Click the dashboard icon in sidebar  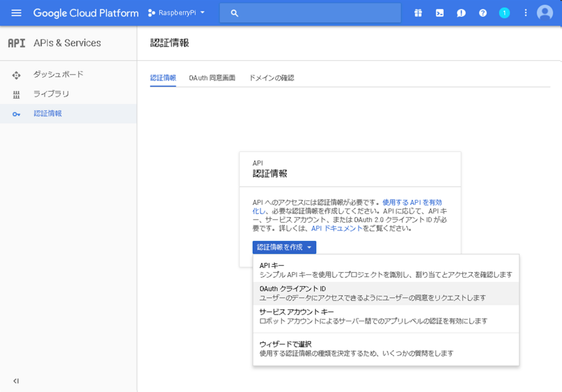pyautogui.click(x=16, y=75)
